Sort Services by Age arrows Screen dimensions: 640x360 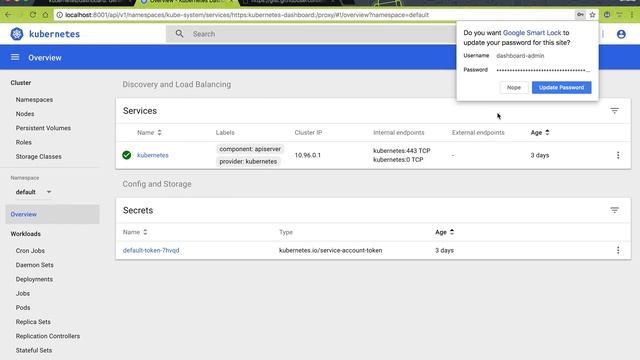pyautogui.click(x=547, y=132)
